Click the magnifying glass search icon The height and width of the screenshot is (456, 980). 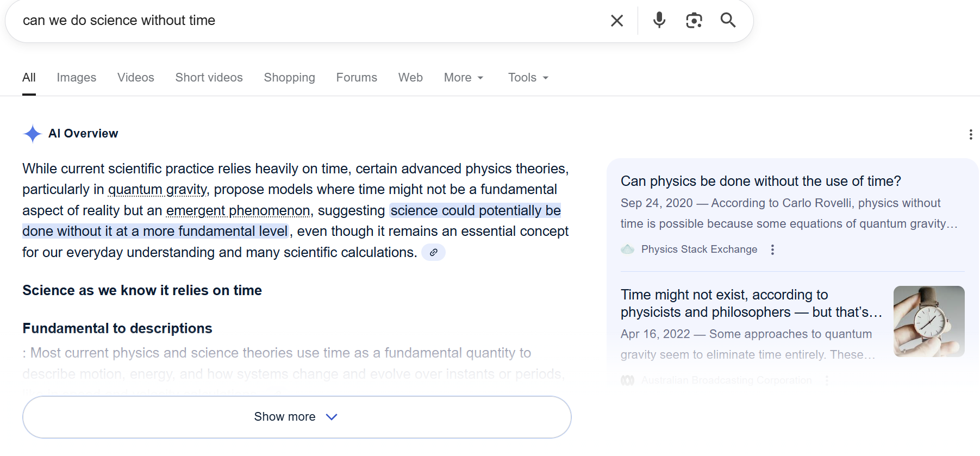(728, 21)
